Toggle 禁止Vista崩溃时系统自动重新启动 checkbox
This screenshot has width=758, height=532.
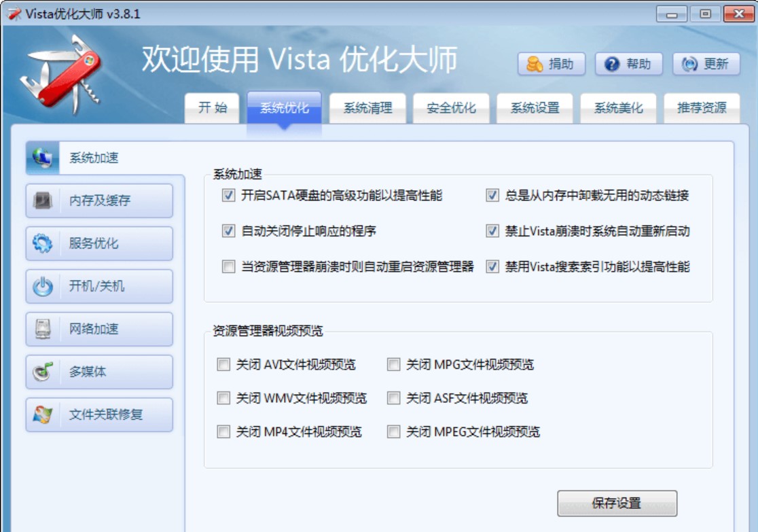pos(492,231)
